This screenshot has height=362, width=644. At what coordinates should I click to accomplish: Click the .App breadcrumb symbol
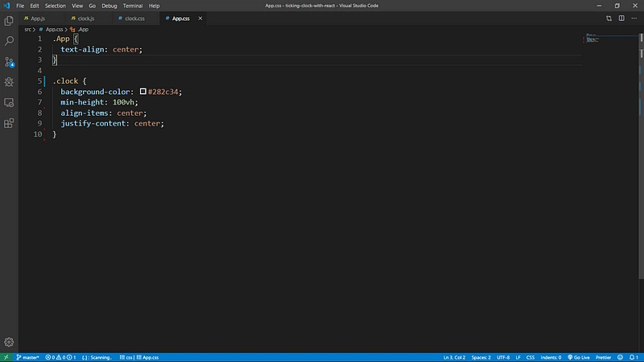tap(83, 30)
